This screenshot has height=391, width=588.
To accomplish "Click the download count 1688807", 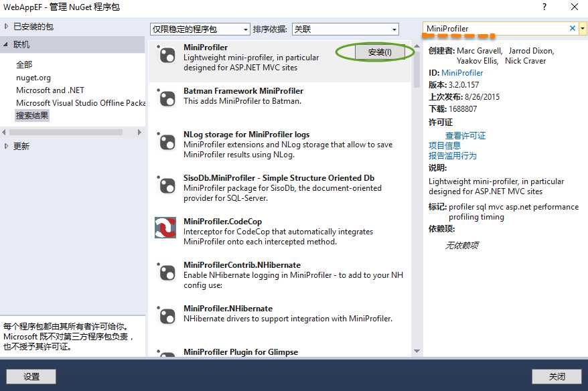I will click(x=463, y=108).
